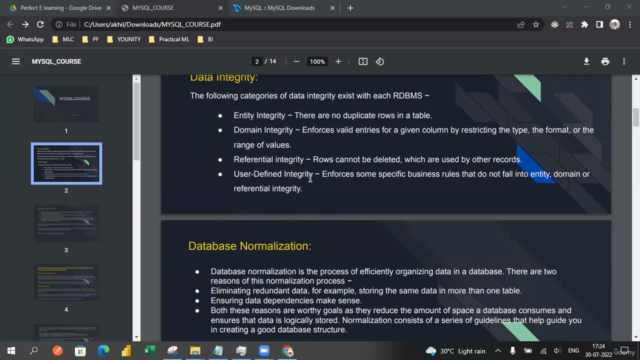The width and height of the screenshot is (640, 360).
Task: Open PDF viewer more actions menu
Action: point(624,62)
